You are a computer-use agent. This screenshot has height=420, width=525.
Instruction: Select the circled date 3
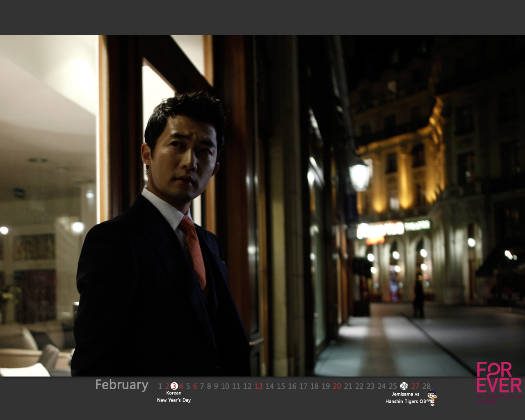pyautogui.click(x=174, y=386)
